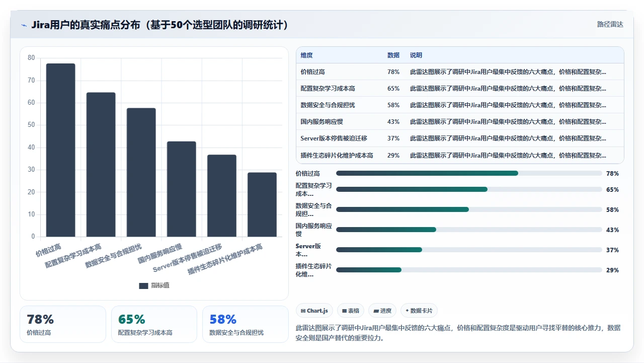Image resolution: width=644 pixels, height=363 pixels.
Task: Select the 价格过高 table row cell
Action: click(312, 72)
